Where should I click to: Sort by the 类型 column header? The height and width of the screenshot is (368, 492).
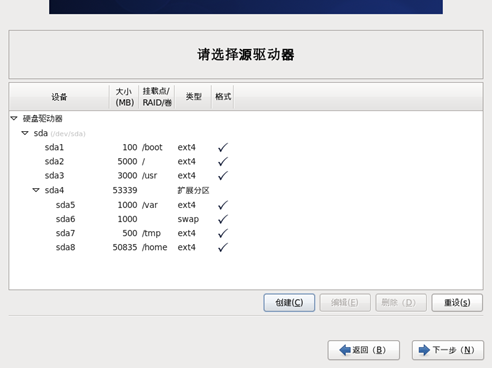(193, 97)
